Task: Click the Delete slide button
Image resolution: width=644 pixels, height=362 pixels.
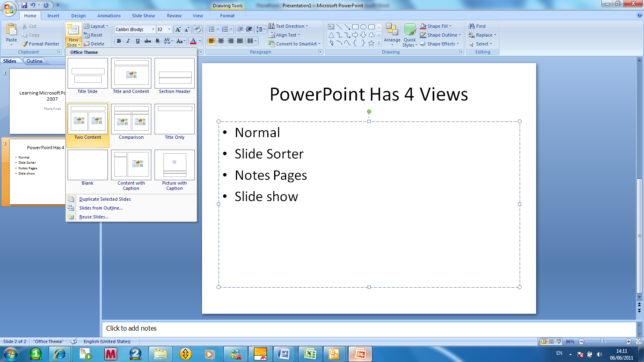Action: tap(94, 44)
